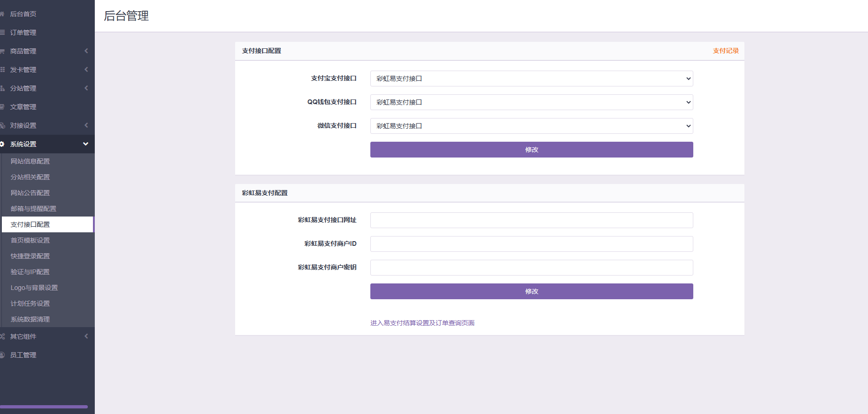Open the QQ钱包支付接口 dropdown

(532, 102)
